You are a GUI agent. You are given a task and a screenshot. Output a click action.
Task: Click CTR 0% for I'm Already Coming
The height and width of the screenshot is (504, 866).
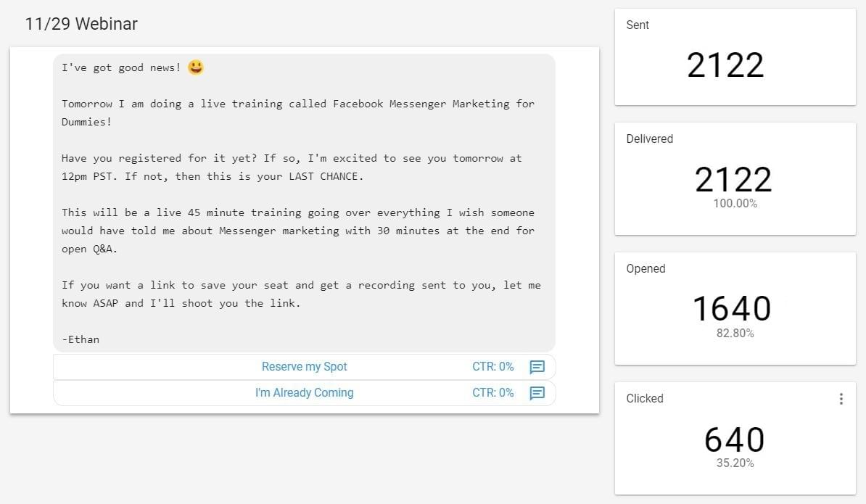(x=492, y=393)
